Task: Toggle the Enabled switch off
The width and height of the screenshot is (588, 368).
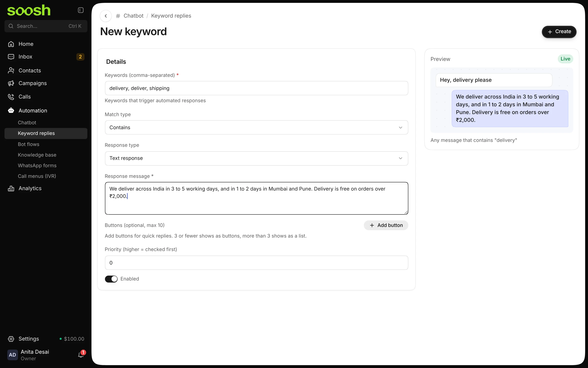Action: pos(111,279)
